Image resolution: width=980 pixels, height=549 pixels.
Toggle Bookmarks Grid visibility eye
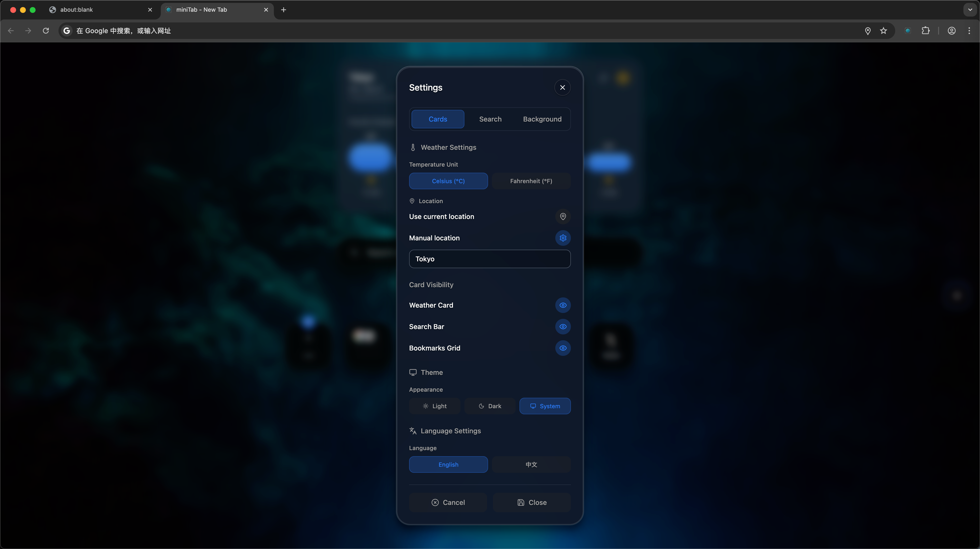coord(563,348)
